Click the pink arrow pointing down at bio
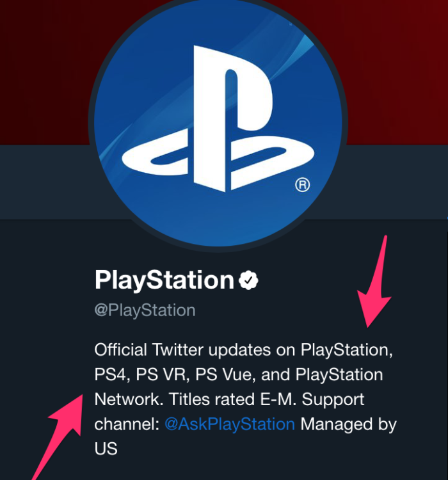This screenshot has height=480, width=448. (x=376, y=282)
